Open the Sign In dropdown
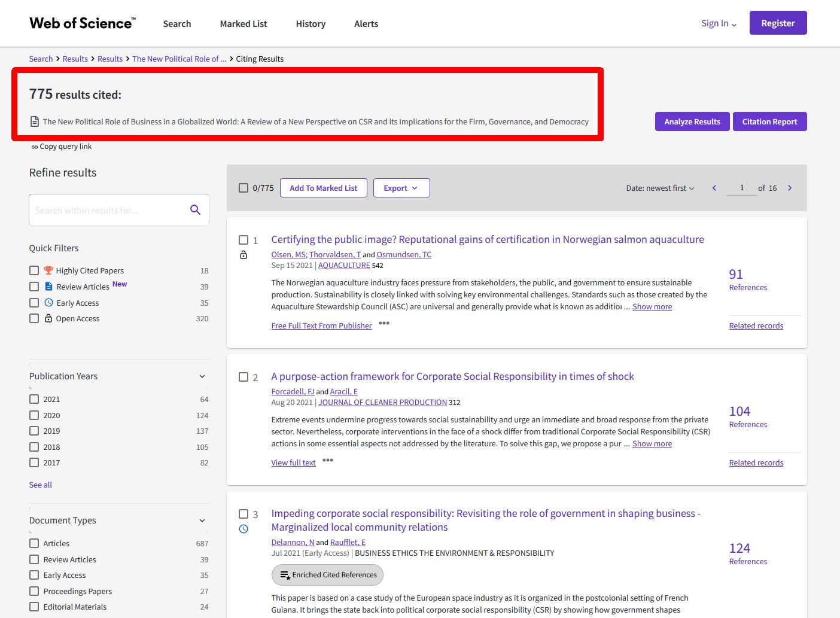Screen dimensions: 840x618 (x=719, y=23)
